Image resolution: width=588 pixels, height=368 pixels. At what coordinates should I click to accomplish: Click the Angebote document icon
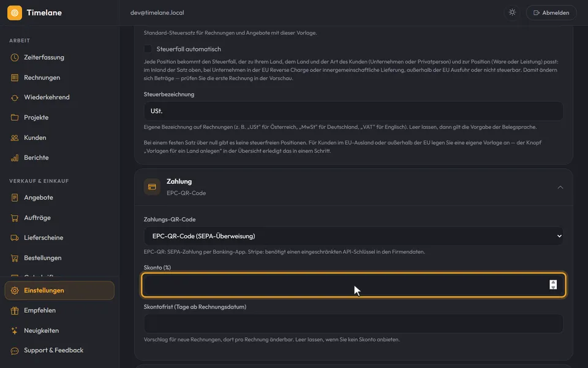(15, 197)
